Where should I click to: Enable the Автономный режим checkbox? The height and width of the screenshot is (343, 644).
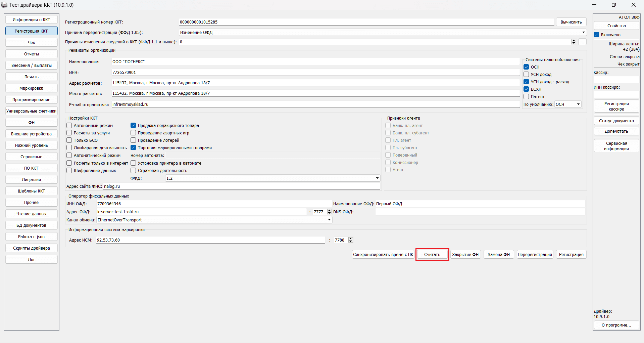pyautogui.click(x=69, y=125)
